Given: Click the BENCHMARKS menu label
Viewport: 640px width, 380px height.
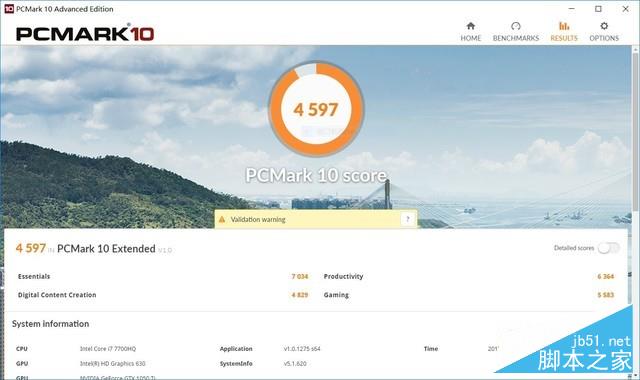Looking at the screenshot, I should pyautogui.click(x=516, y=38).
